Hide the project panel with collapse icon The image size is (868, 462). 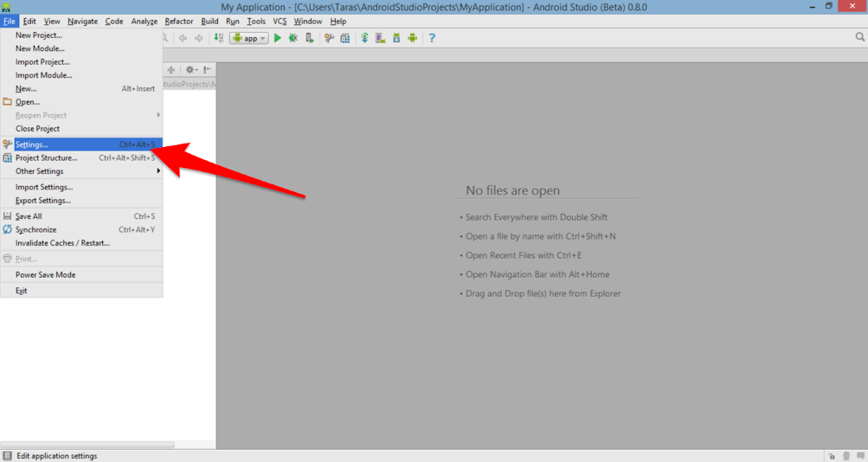(207, 70)
